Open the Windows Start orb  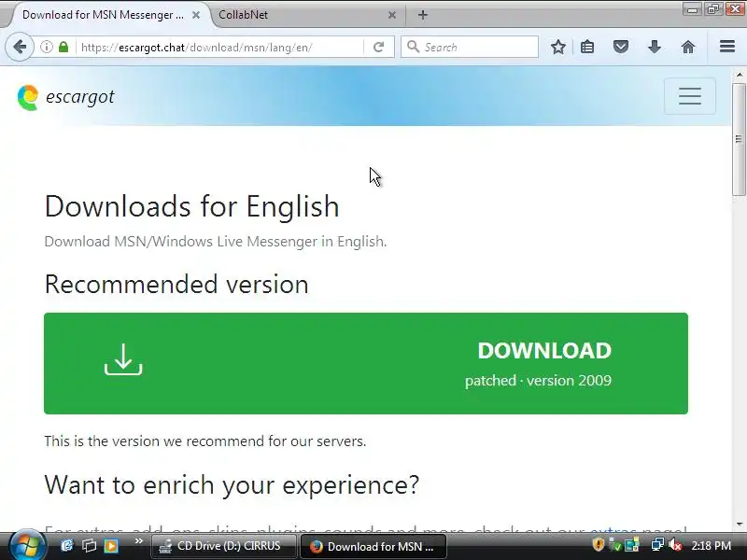click(x=27, y=546)
